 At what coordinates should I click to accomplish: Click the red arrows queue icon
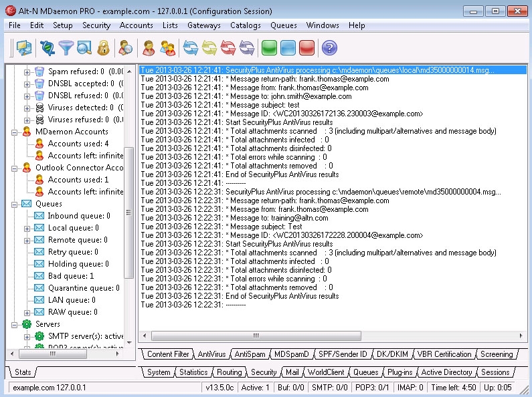pyautogui.click(x=228, y=48)
